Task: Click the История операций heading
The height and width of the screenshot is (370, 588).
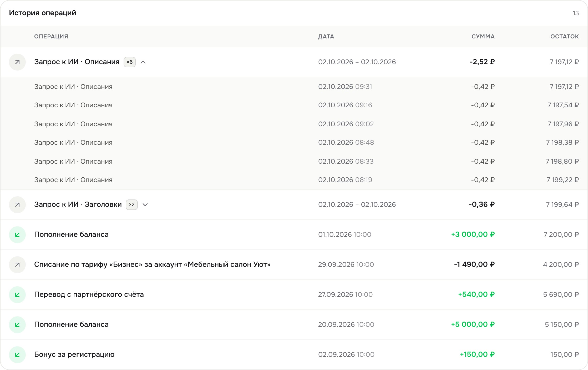Action: pyautogui.click(x=43, y=13)
